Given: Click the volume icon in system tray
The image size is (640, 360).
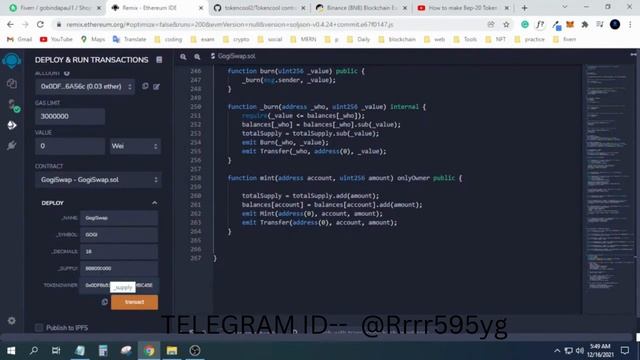Looking at the screenshot, I should tap(580, 351).
